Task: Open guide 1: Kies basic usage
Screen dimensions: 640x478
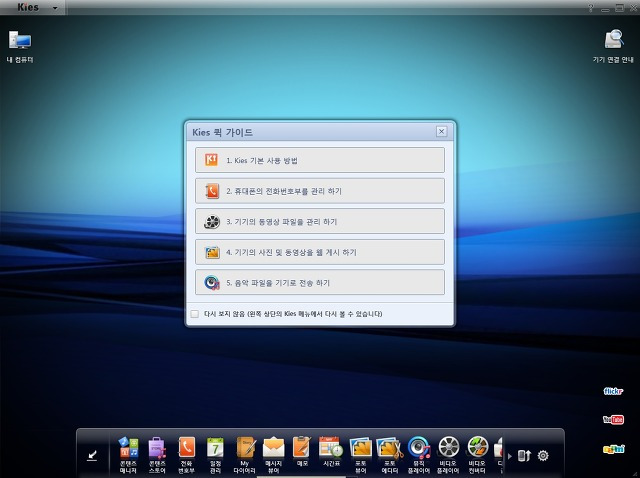Action: pyautogui.click(x=320, y=160)
